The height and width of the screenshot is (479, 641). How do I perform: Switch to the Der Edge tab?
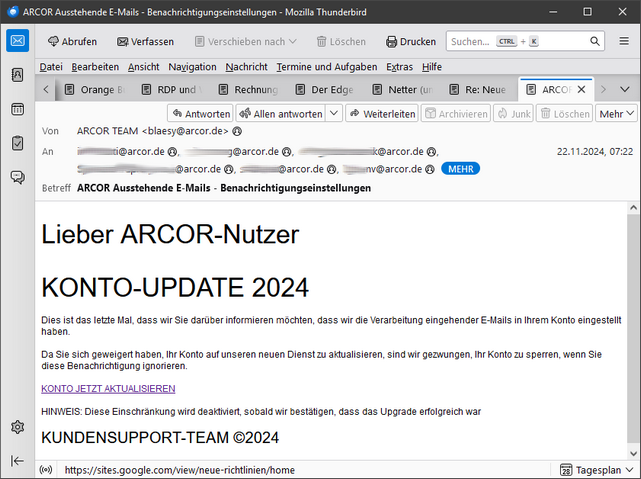326,90
